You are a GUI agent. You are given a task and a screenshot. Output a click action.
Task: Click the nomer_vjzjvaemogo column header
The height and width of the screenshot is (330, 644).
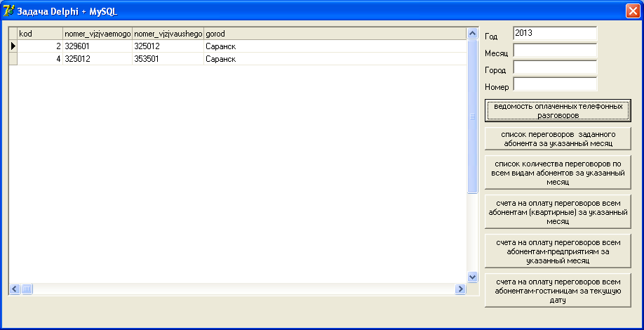(98, 34)
